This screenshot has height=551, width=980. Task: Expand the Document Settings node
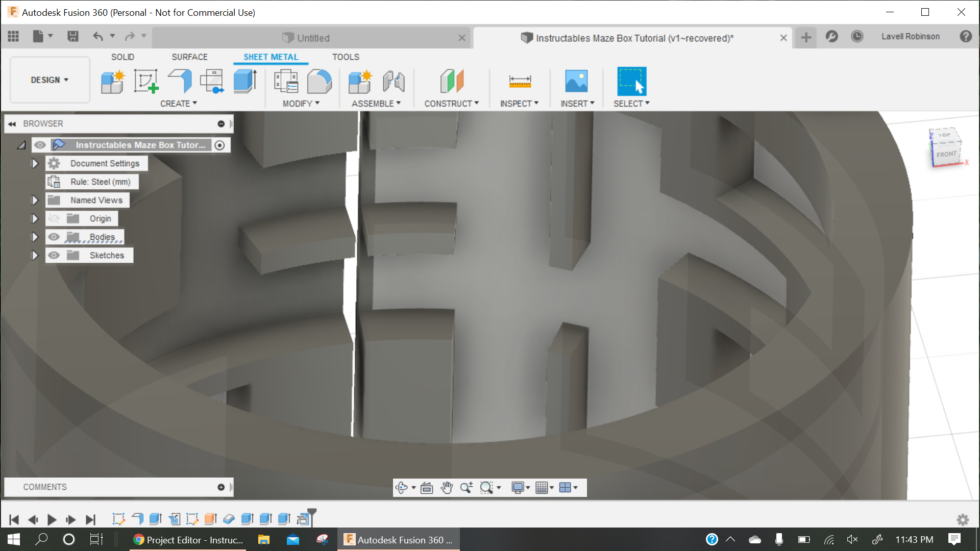coord(35,163)
